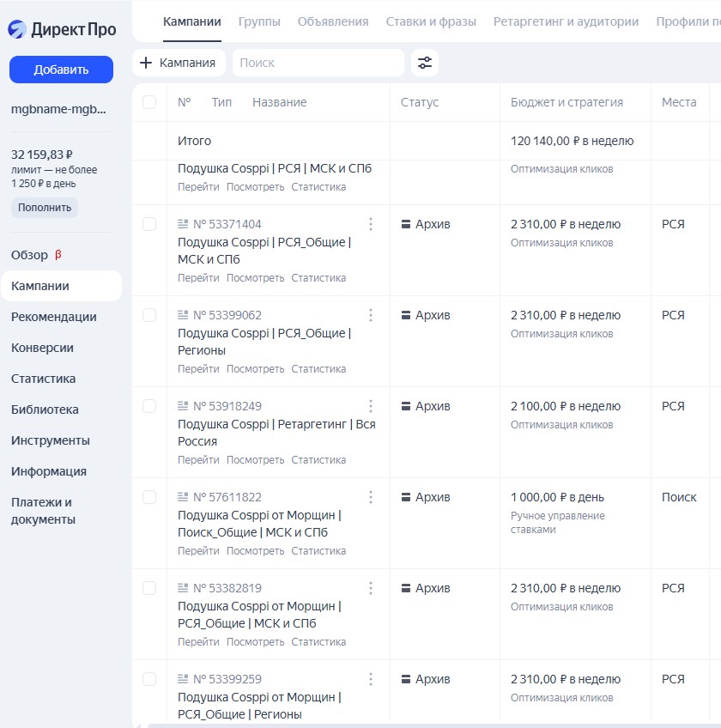Click the + Кампания button
The height and width of the screenshot is (728, 721).
pyautogui.click(x=179, y=63)
